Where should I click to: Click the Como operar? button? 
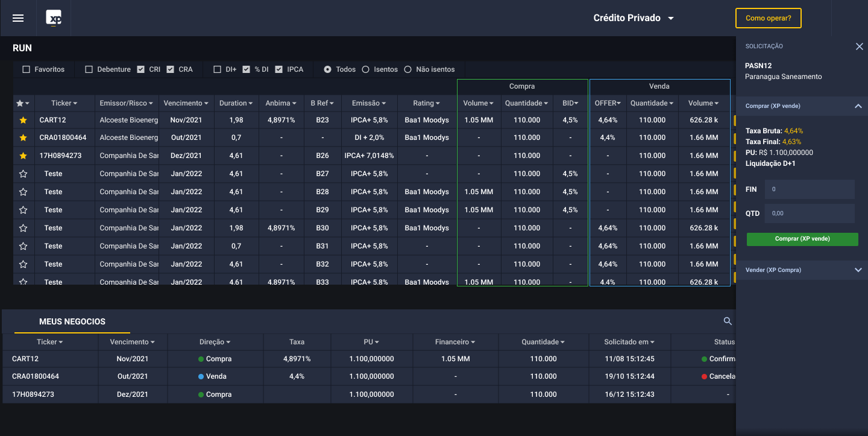point(768,18)
